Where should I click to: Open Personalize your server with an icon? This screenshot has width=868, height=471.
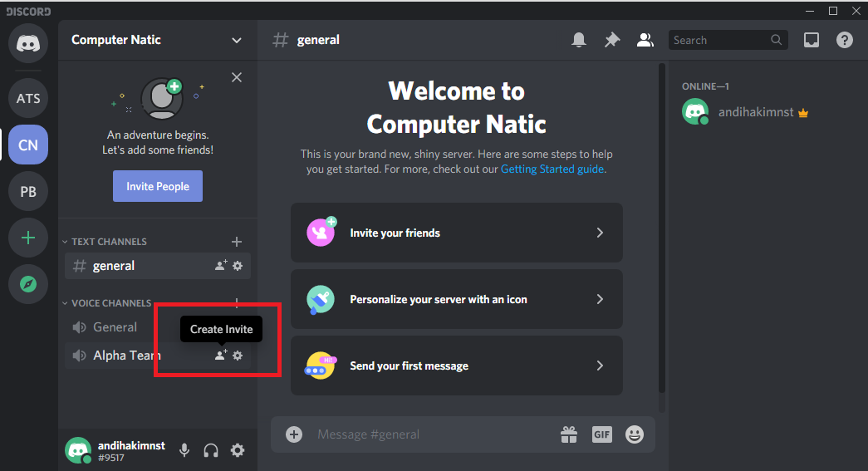(x=457, y=299)
